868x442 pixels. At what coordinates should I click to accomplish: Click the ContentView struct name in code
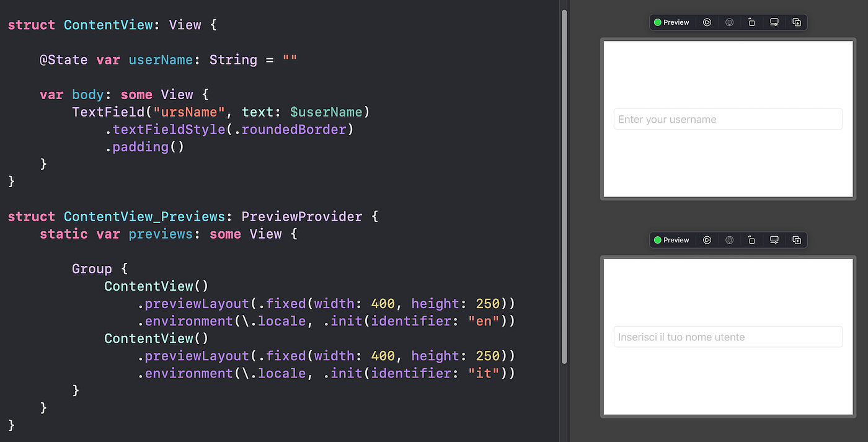[109, 25]
